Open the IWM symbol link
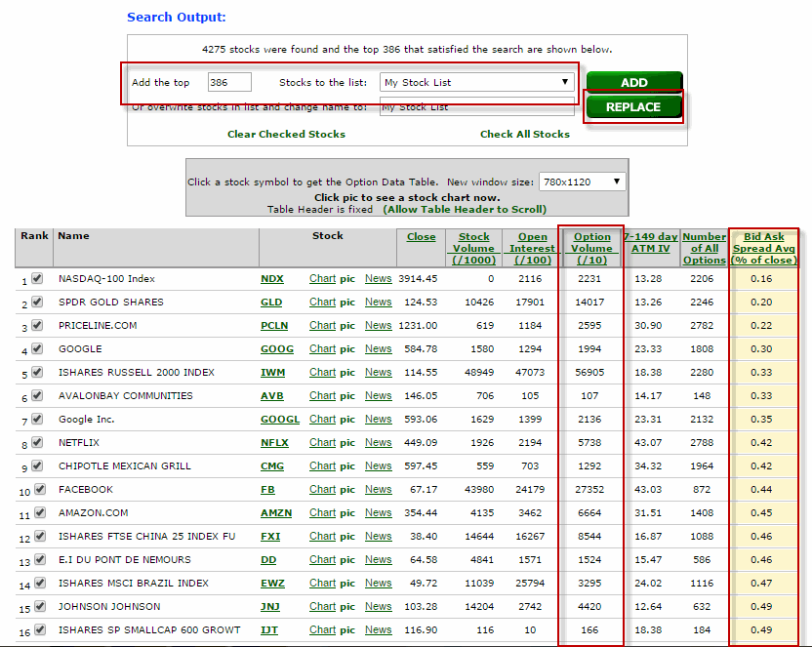Screen dimensions: 812x647 click(273, 372)
